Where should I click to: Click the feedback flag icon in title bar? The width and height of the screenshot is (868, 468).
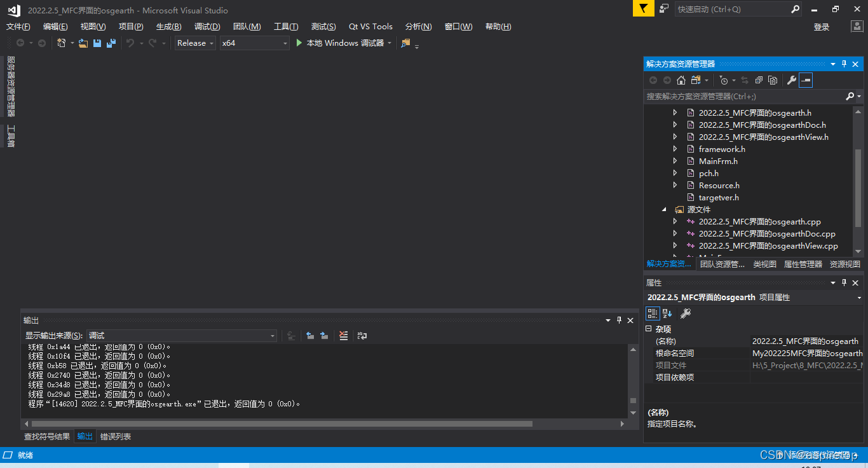(643, 9)
